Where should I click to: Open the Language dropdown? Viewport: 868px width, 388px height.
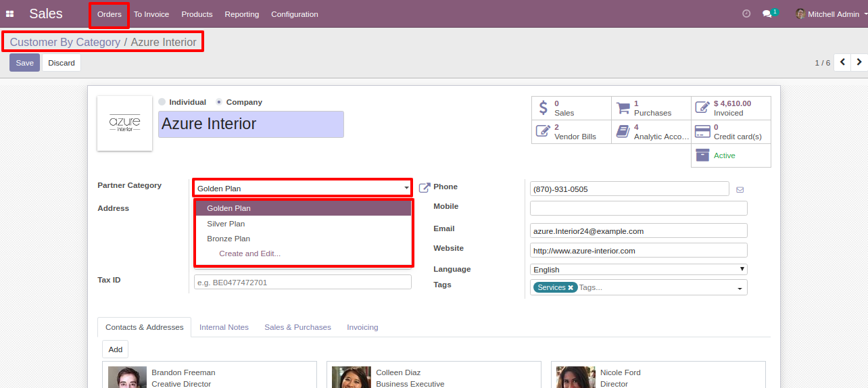639,270
